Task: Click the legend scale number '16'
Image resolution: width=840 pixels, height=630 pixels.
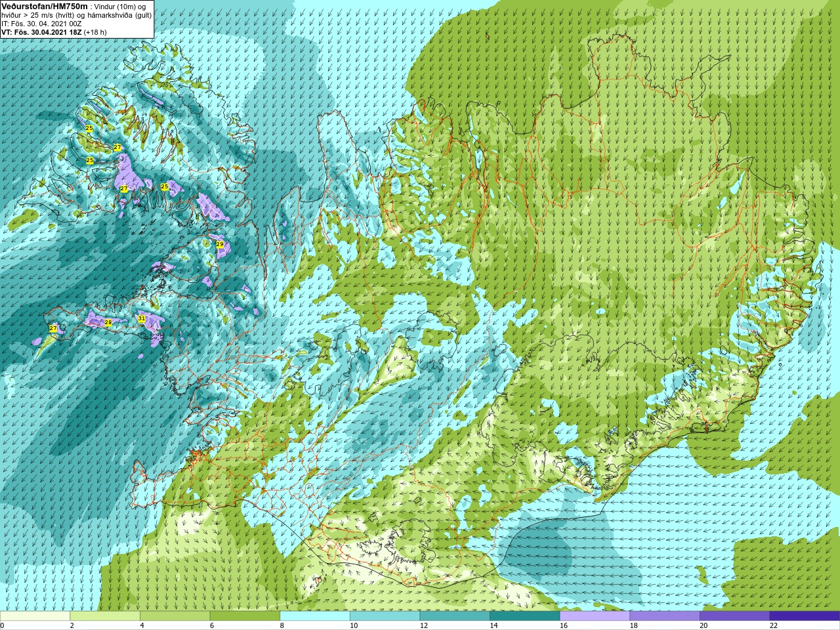Action: pyautogui.click(x=564, y=625)
